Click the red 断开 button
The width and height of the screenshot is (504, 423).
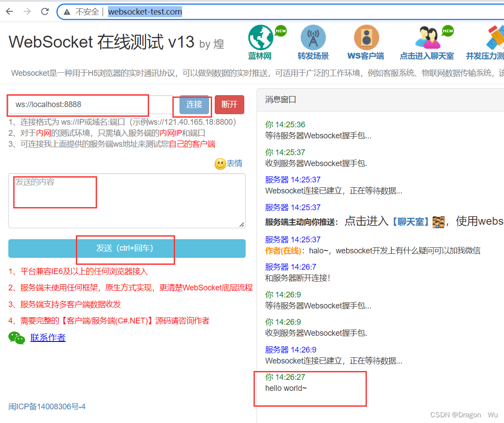tap(229, 104)
